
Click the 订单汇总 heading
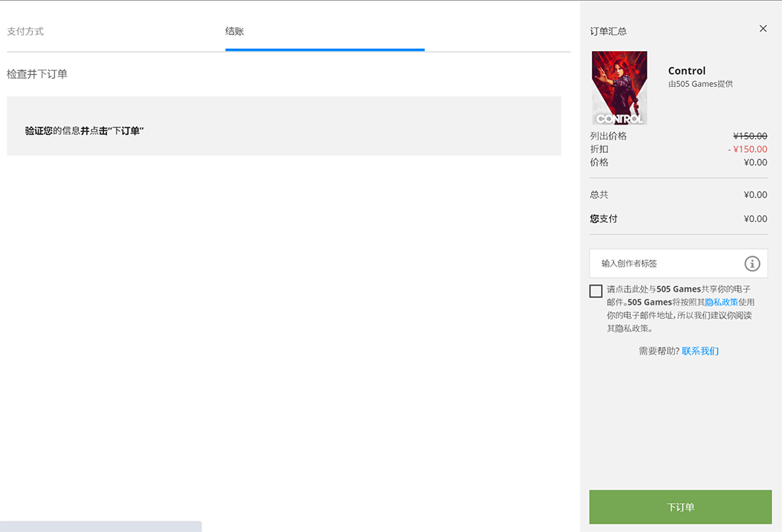[608, 31]
